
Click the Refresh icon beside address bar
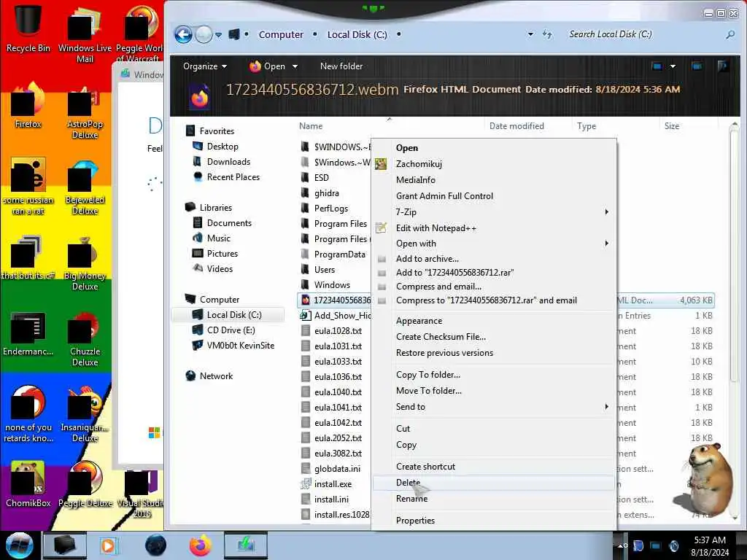(547, 34)
